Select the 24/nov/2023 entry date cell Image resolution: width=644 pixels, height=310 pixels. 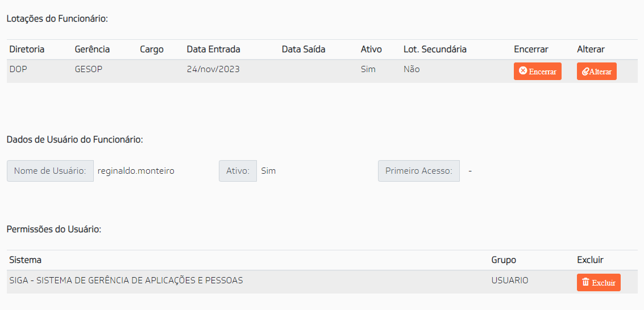(x=213, y=69)
